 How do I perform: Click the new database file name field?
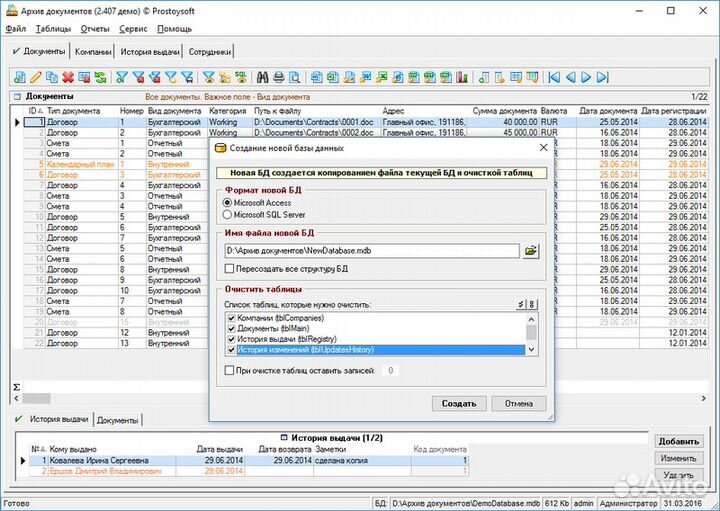point(370,251)
